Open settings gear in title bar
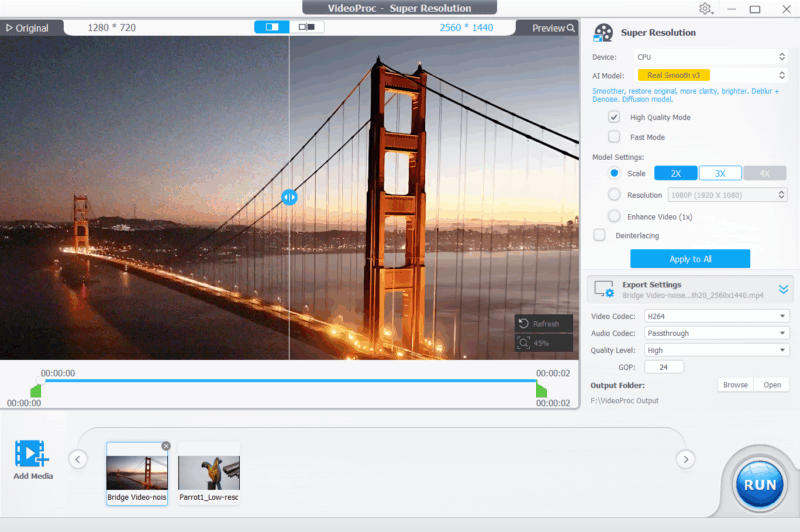 (x=706, y=9)
